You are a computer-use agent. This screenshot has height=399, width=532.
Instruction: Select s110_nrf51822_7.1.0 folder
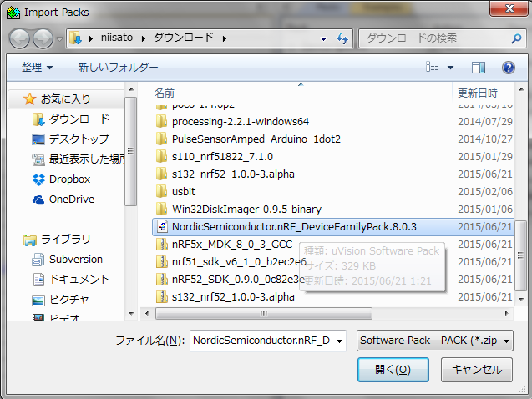pos(222,157)
